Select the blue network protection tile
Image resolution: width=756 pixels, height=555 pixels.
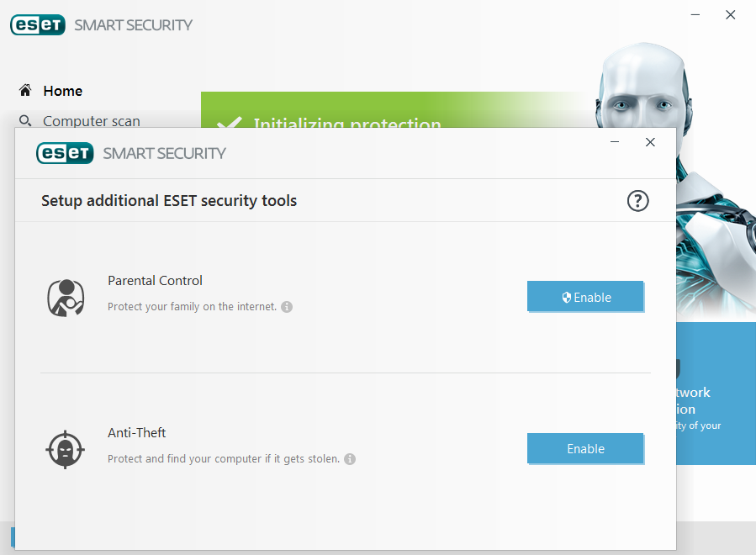coord(715,395)
